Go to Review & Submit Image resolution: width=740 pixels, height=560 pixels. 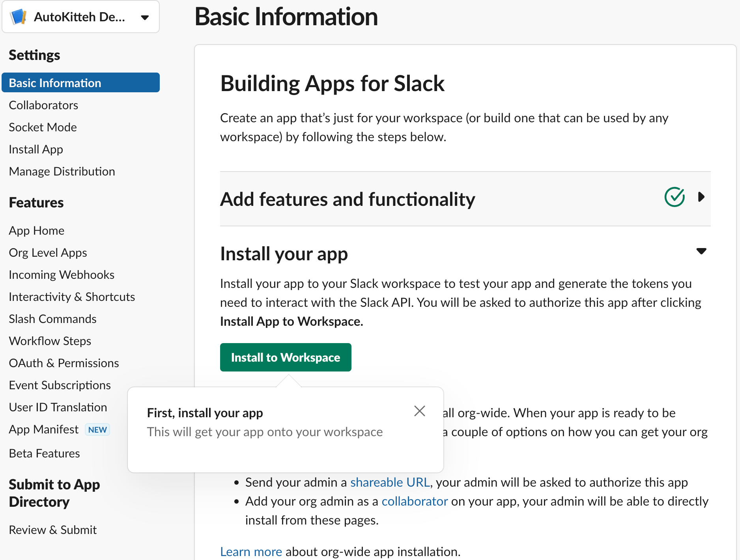click(x=53, y=530)
